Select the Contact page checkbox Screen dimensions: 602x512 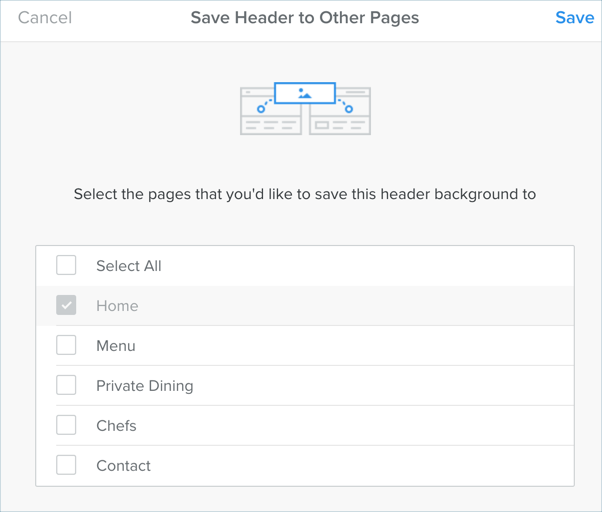click(66, 465)
